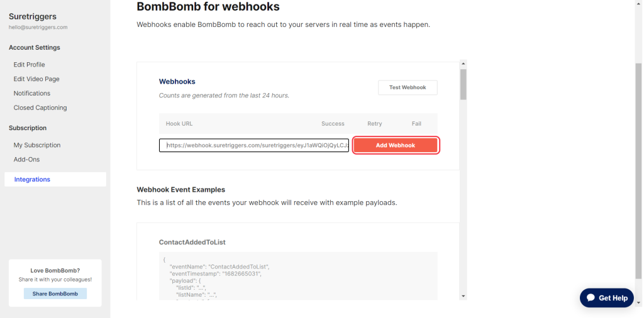
Task: Click the main page scrollbar thumb
Action: click(x=638, y=170)
